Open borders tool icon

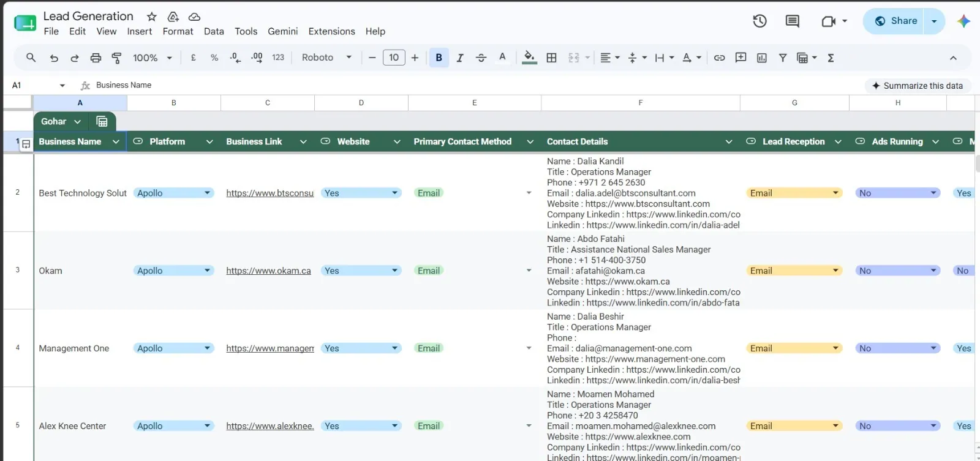pos(551,58)
